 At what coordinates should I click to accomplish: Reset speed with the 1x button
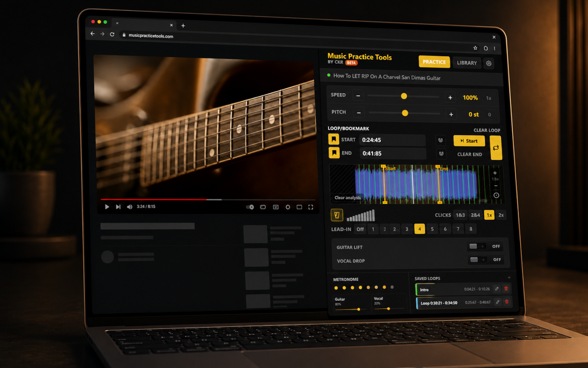(488, 98)
